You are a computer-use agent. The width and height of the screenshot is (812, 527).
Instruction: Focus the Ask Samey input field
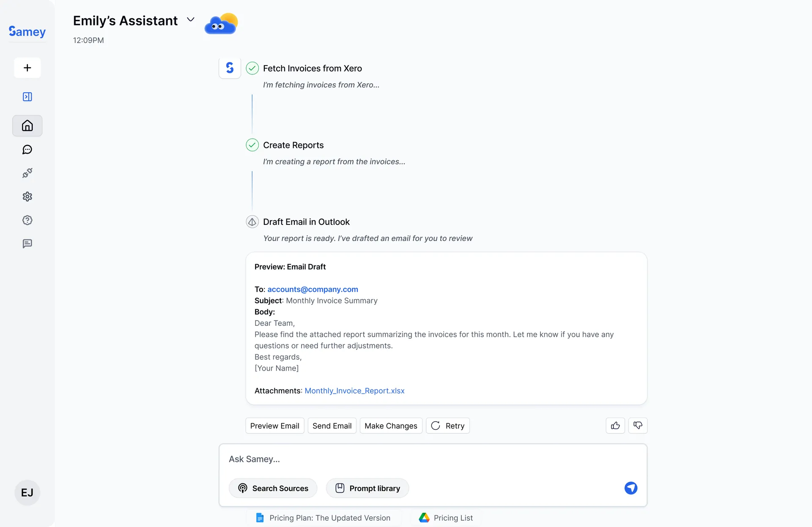[x=423, y=459]
